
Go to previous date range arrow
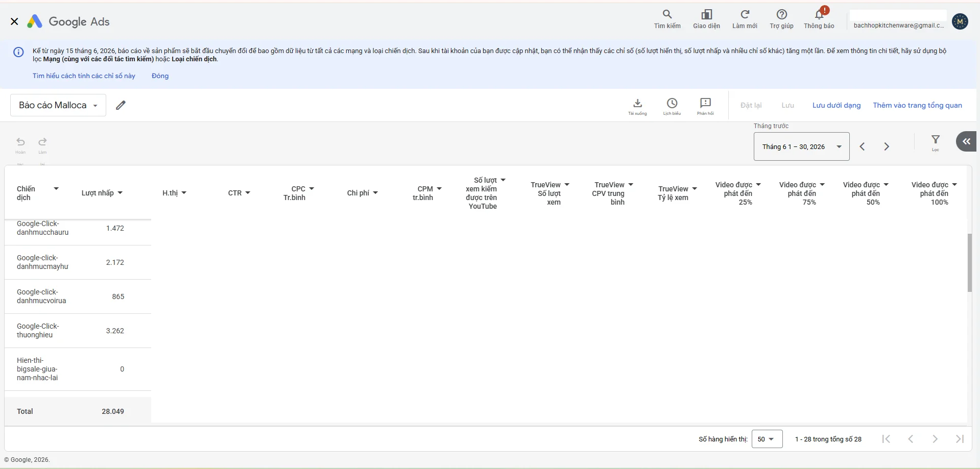tap(862, 146)
